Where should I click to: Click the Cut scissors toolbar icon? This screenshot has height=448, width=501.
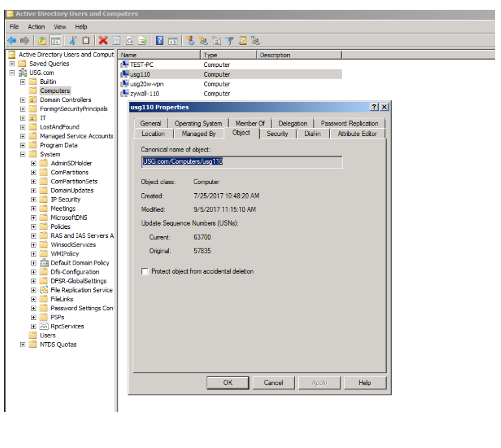pyautogui.click(x=73, y=40)
